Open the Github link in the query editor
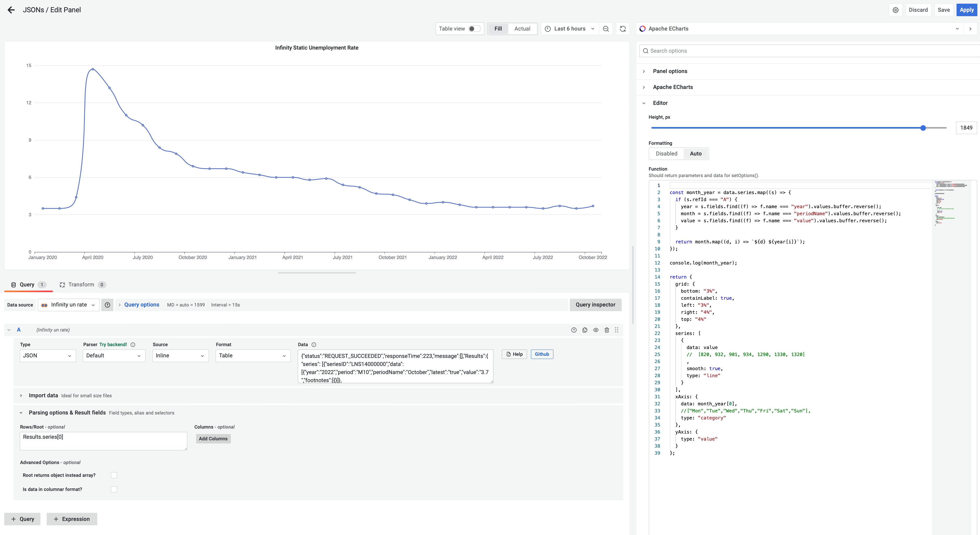 click(x=542, y=354)
